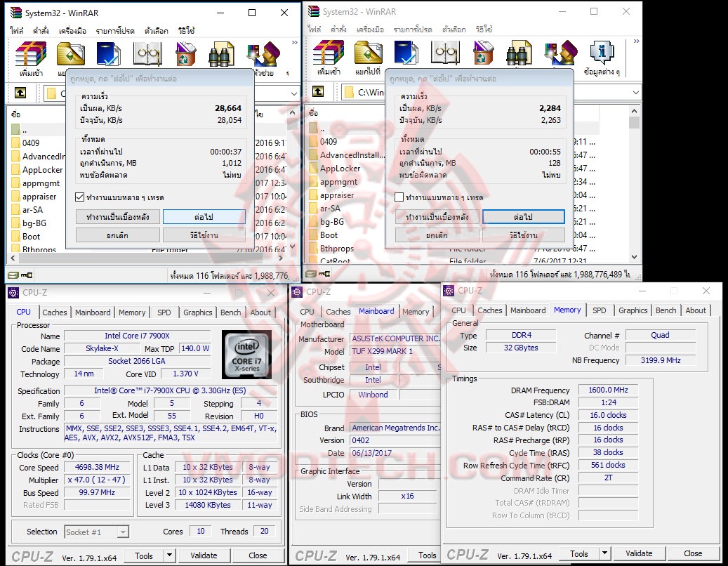Click Extract To (แยกไปที่) icon in right WinRAR
The height and width of the screenshot is (566, 728).
point(368,53)
